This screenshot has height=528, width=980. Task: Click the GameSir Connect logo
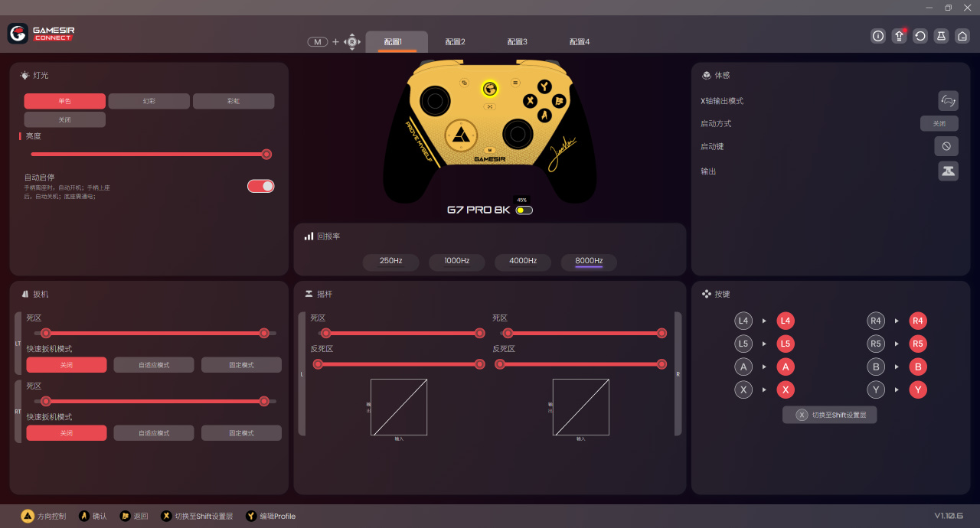41,34
